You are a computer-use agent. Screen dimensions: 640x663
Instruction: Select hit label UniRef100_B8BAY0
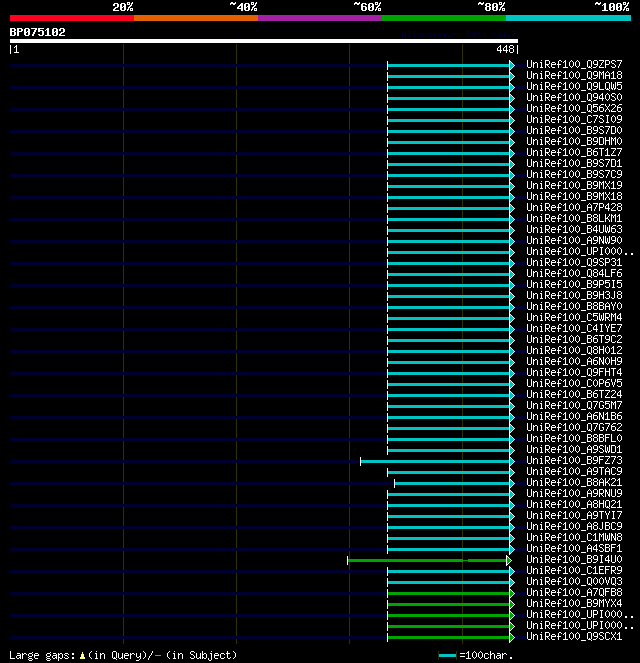(574, 306)
